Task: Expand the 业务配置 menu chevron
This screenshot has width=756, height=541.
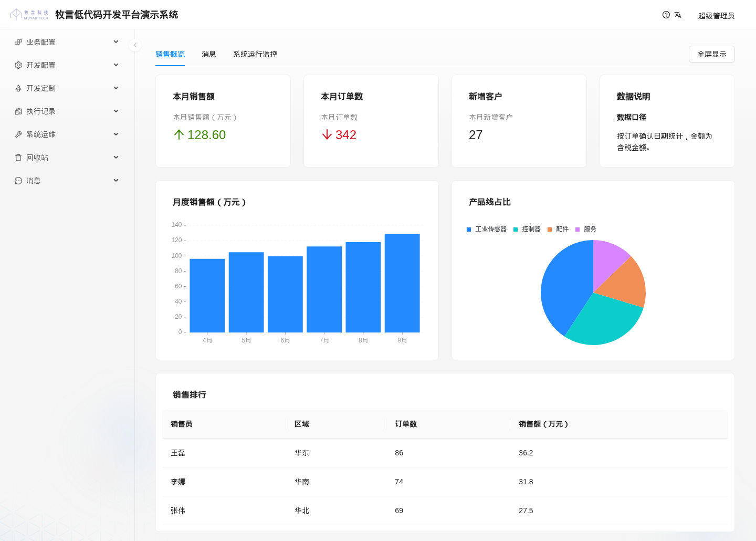Action: 116,42
